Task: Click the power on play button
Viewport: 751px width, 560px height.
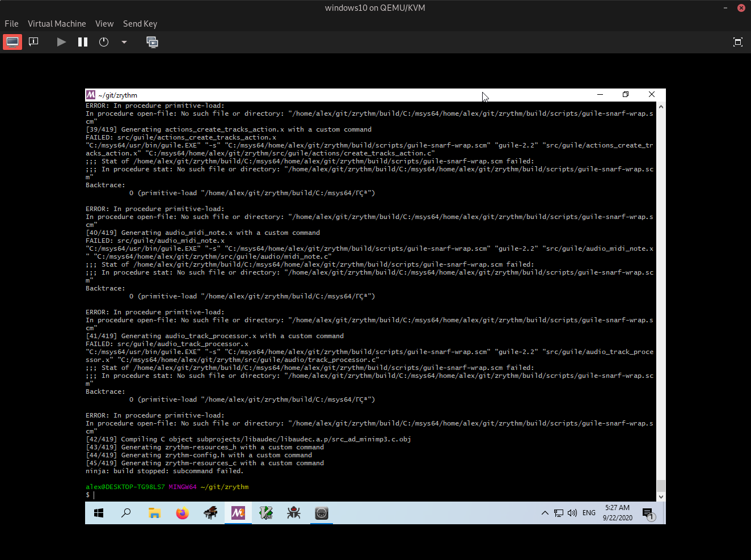Action: (x=61, y=42)
